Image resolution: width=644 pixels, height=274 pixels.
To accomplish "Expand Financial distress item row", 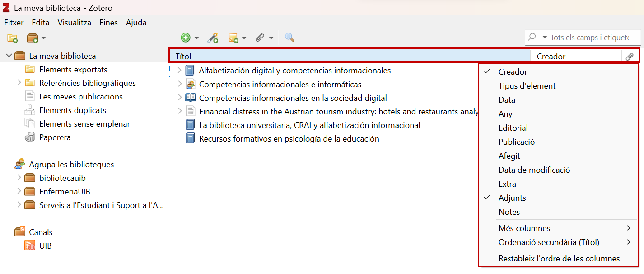I will (179, 111).
